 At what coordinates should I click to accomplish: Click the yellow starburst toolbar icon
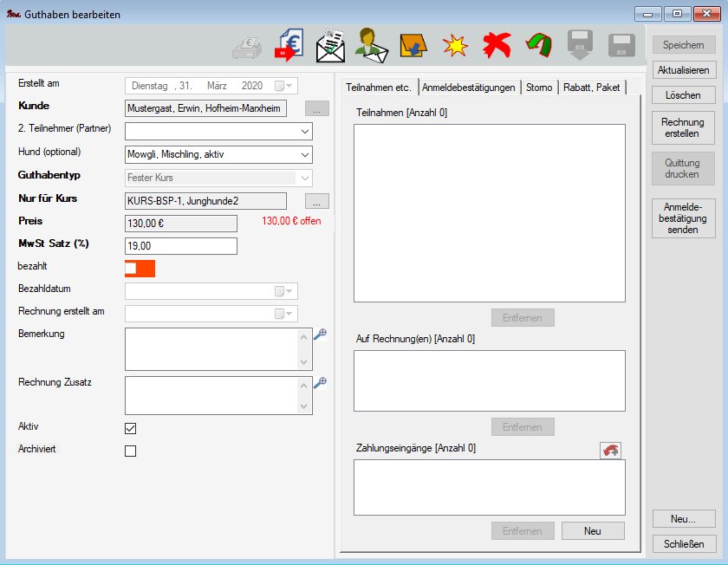click(x=455, y=45)
